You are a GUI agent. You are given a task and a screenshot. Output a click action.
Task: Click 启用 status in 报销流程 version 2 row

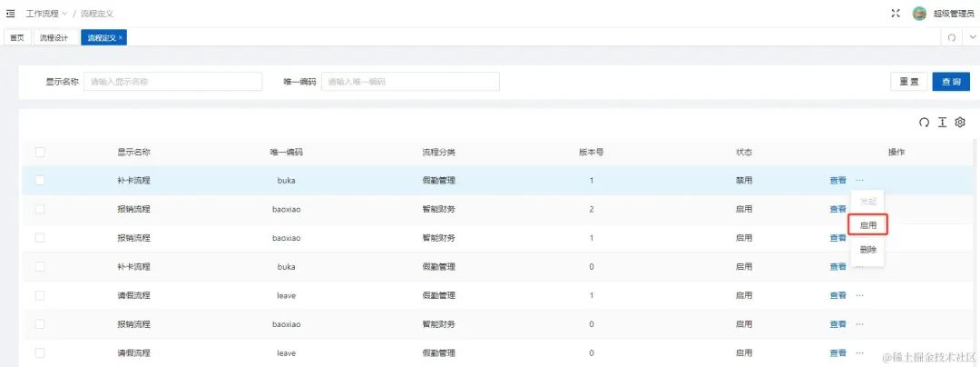tap(744, 209)
